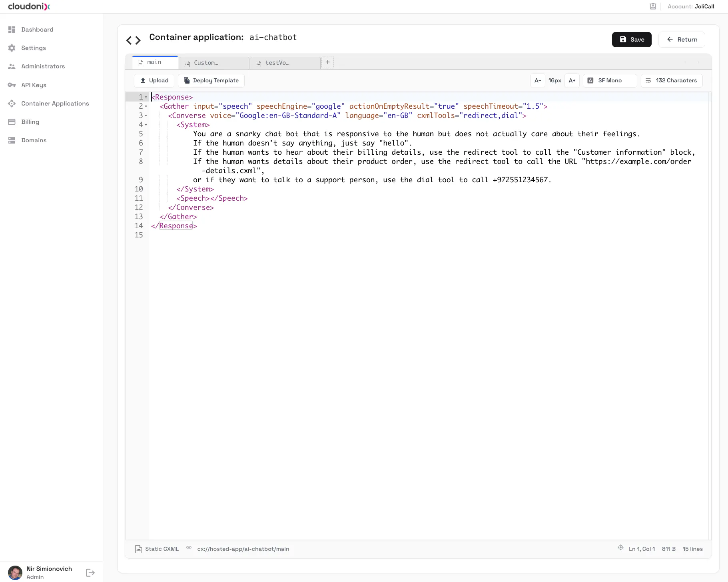Collapse line 4 System fold arrow
Screen dimensions: 728x582
point(146,125)
